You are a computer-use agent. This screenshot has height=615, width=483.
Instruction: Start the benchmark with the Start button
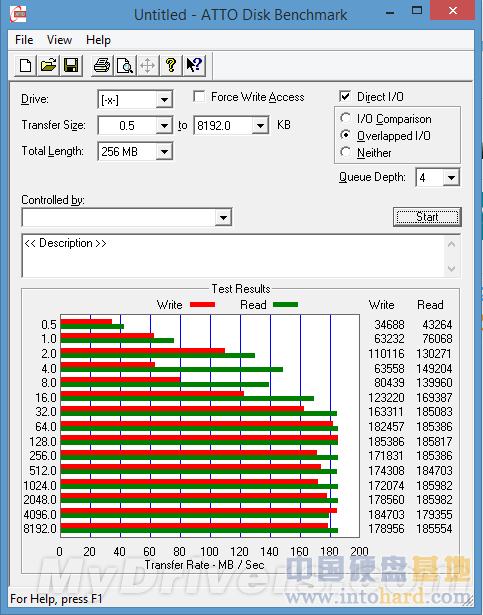(x=427, y=217)
